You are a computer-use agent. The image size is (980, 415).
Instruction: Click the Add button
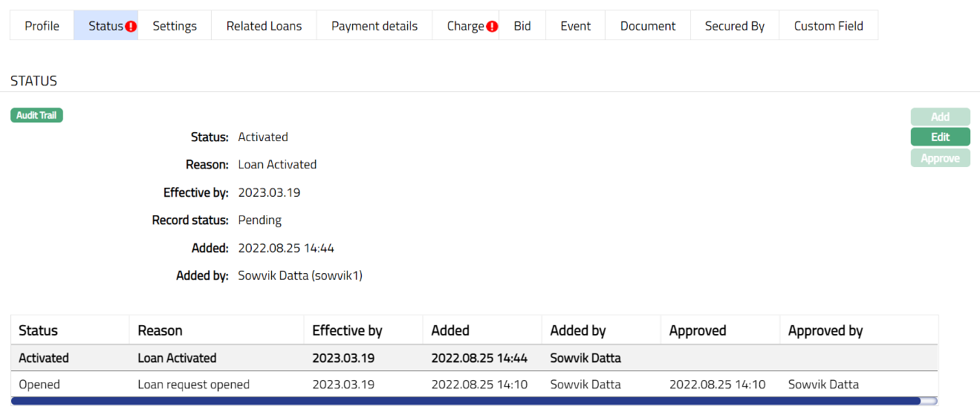click(940, 117)
